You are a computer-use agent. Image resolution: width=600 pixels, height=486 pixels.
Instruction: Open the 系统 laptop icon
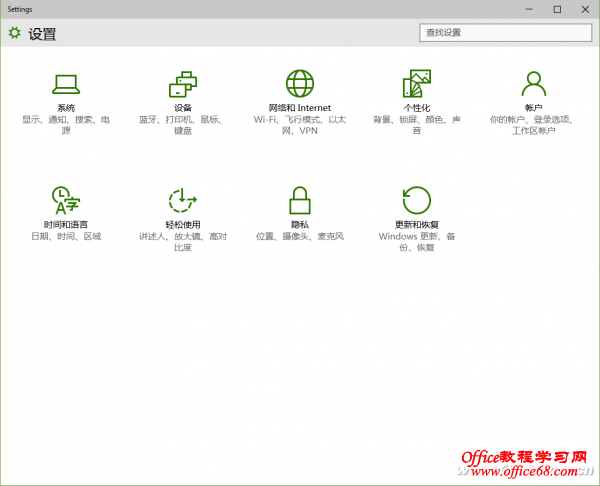pyautogui.click(x=66, y=84)
